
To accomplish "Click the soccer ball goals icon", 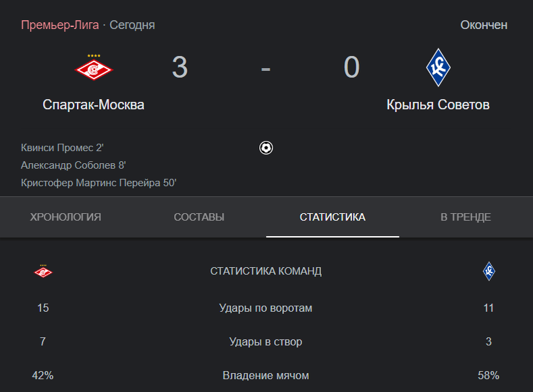I will (266, 148).
